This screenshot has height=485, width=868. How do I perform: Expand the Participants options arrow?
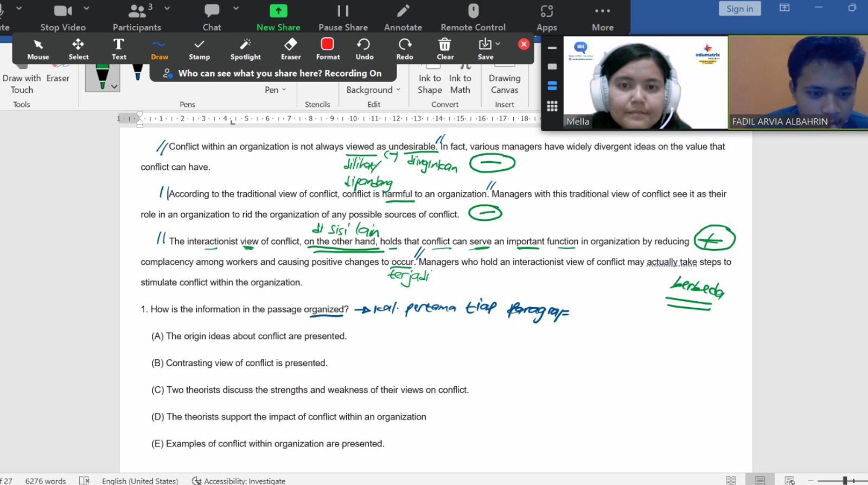pyautogui.click(x=167, y=9)
